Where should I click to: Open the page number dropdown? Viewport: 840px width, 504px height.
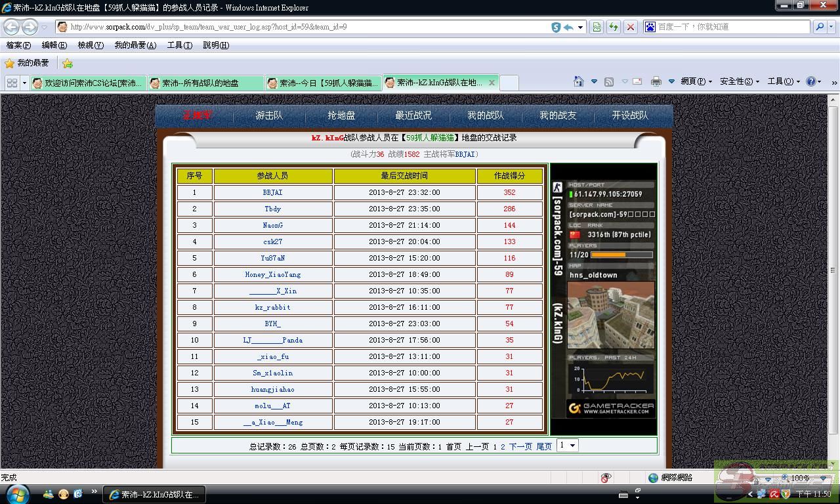567,446
